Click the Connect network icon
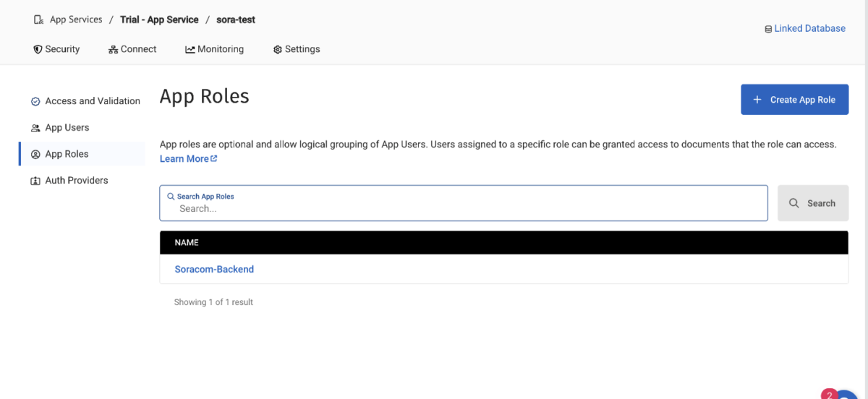This screenshot has height=399, width=868. pos(113,49)
